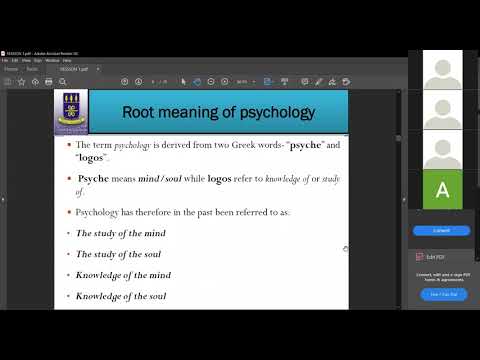
Task: Open the Edit menu
Action: tap(15, 61)
